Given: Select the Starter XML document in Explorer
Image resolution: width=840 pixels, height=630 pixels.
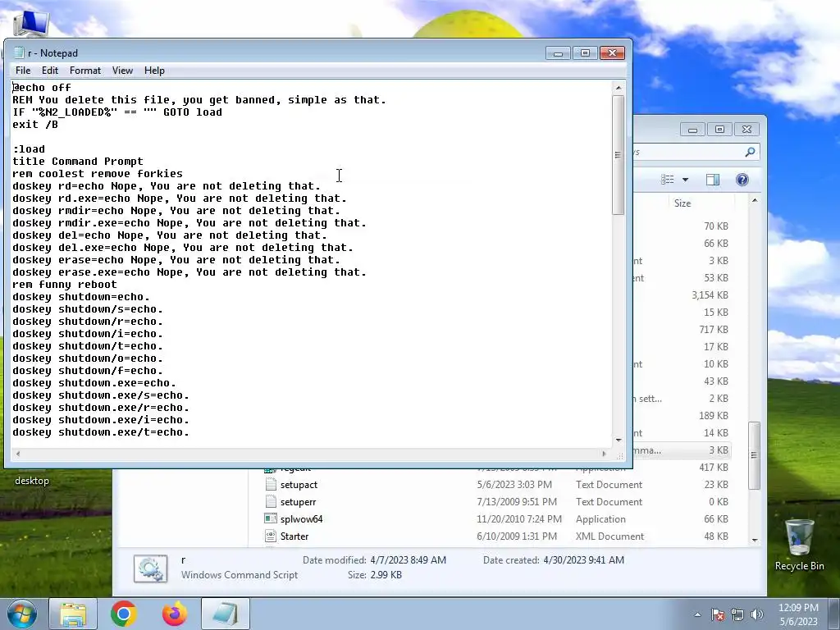Looking at the screenshot, I should (x=294, y=536).
